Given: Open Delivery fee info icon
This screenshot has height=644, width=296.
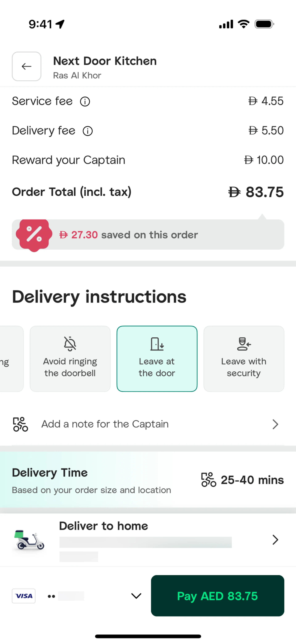Looking at the screenshot, I should click(x=88, y=131).
